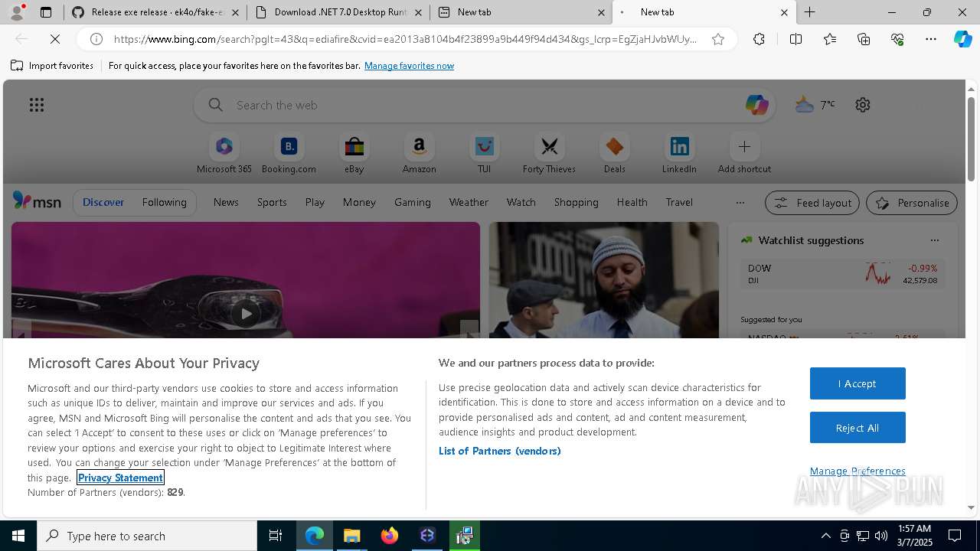Open the Favorites star list

coord(830,39)
